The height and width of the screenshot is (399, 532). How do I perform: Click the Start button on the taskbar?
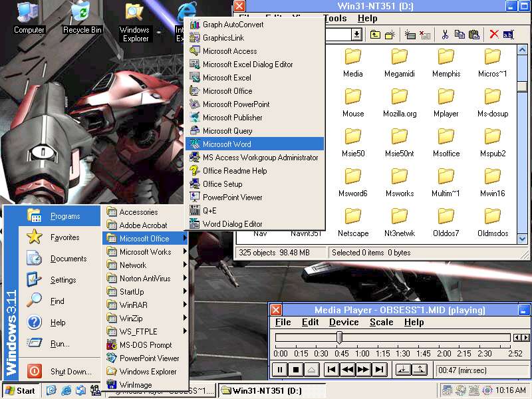[20, 390]
